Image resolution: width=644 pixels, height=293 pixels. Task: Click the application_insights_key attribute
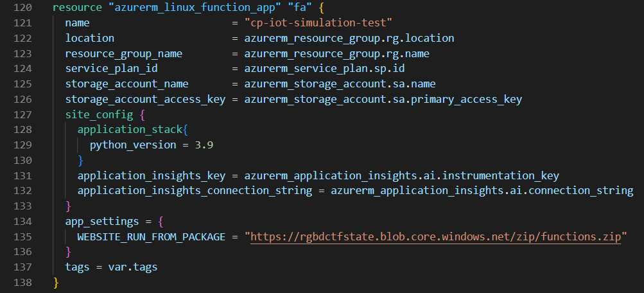152,176
